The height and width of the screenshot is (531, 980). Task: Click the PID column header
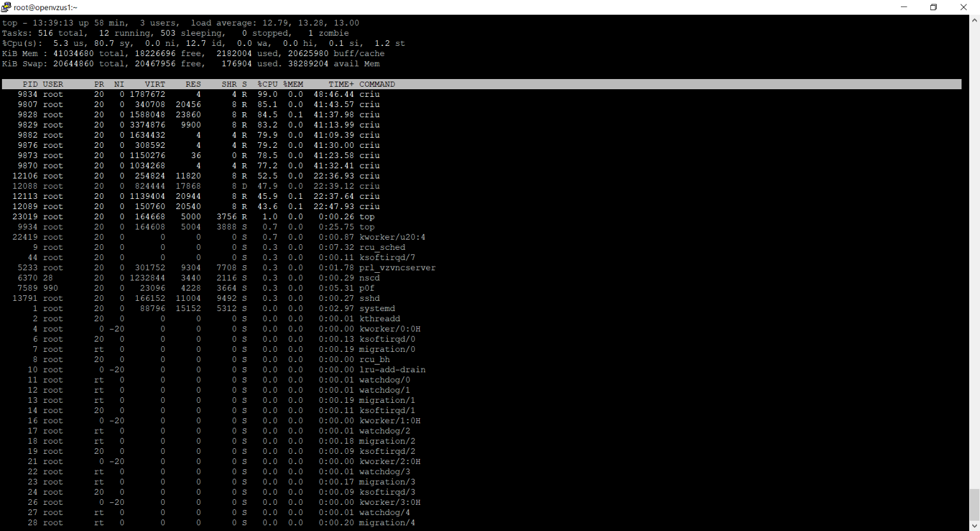point(30,84)
